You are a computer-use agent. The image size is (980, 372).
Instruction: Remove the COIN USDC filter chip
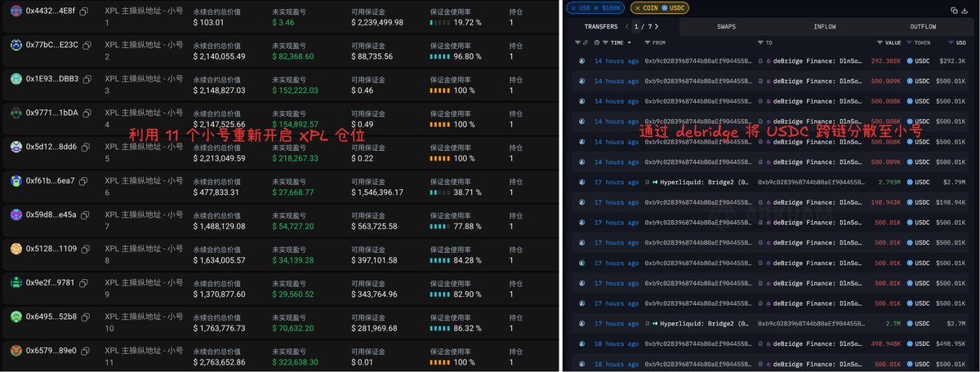(x=636, y=7)
